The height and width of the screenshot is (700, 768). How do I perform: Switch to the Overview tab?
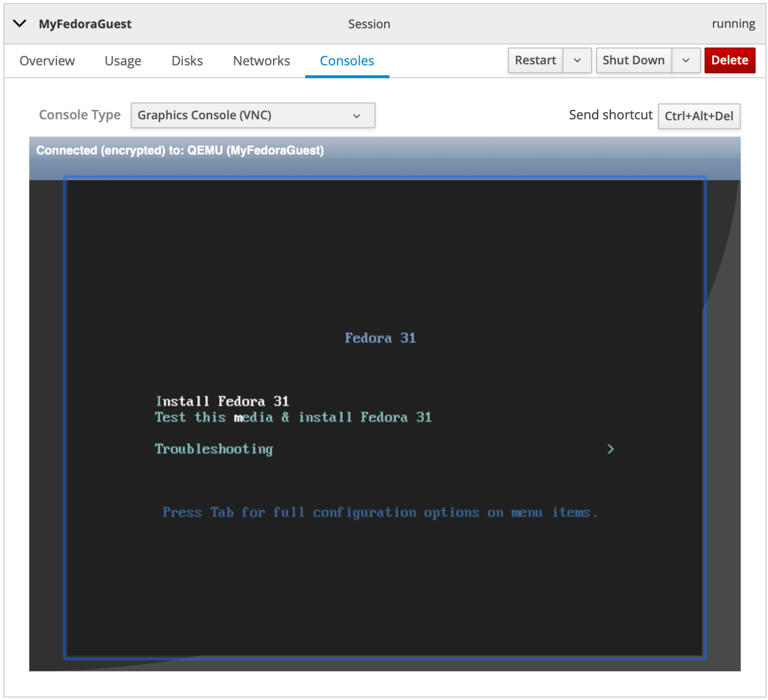47,60
